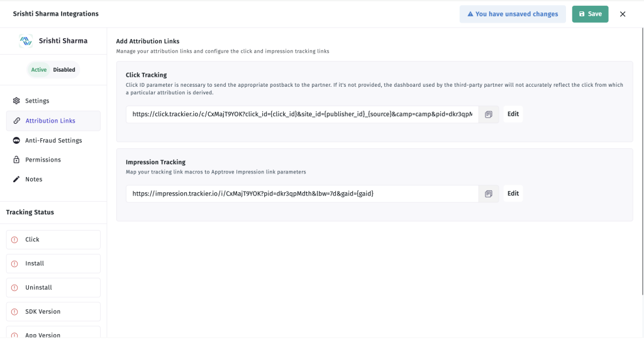Copy the click tracking link

click(488, 114)
